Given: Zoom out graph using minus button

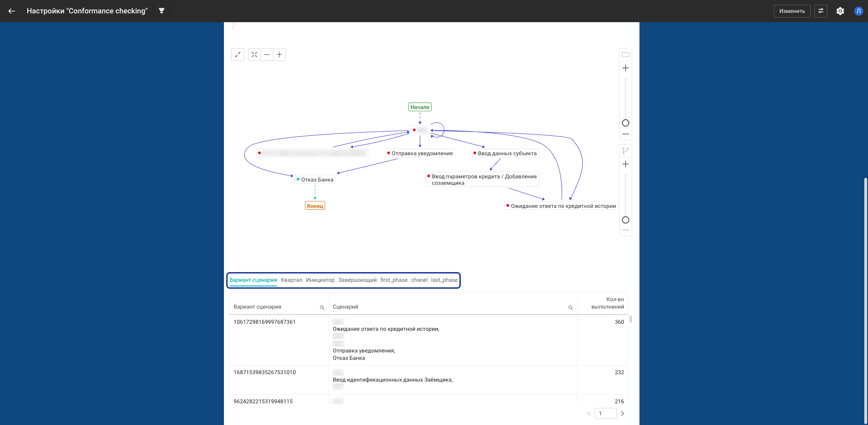Looking at the screenshot, I should coord(267,55).
